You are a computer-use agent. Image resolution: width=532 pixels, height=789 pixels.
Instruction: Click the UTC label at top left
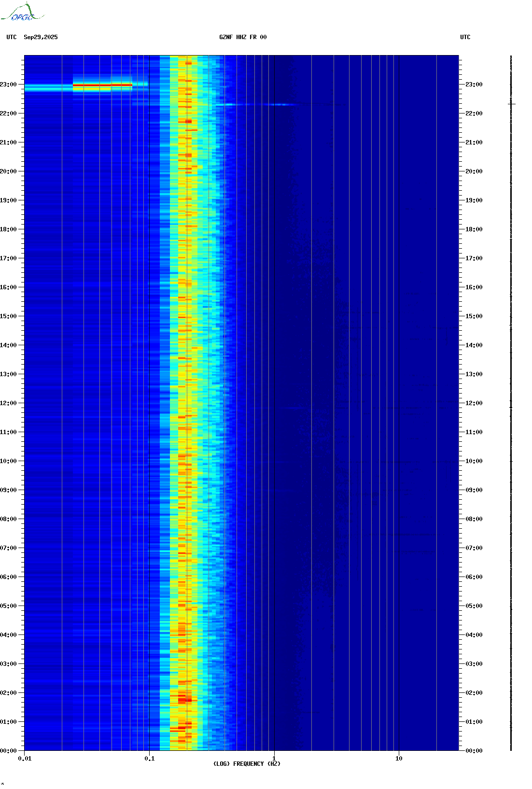(x=12, y=37)
